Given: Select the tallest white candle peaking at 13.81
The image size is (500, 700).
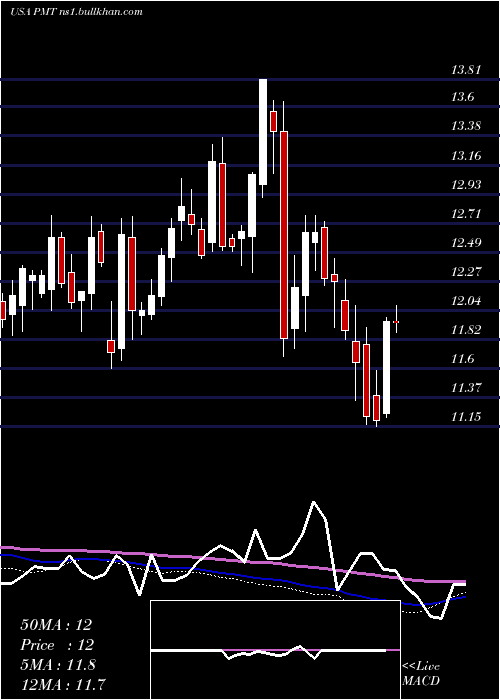Looking at the screenshot, I should (263, 132).
